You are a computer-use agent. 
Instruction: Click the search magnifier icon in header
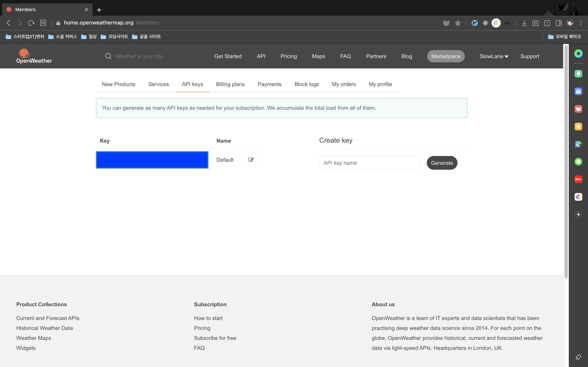click(x=108, y=56)
